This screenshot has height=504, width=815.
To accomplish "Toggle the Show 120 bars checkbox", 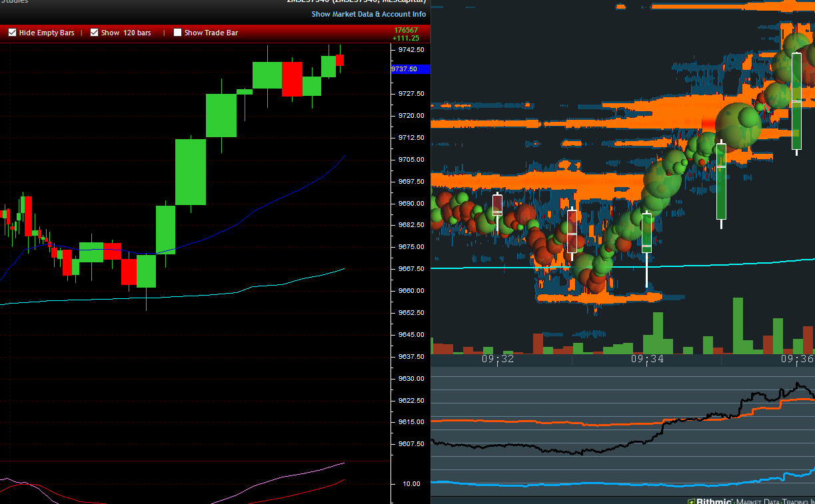I will click(x=95, y=33).
